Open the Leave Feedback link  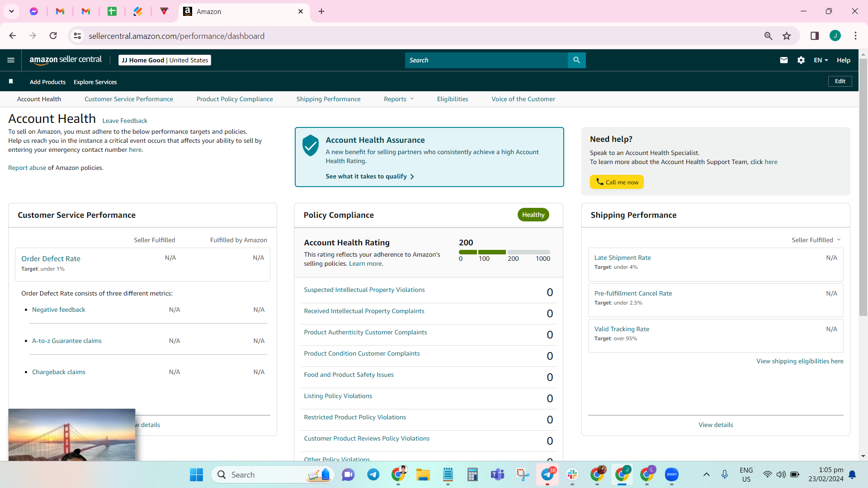point(125,121)
